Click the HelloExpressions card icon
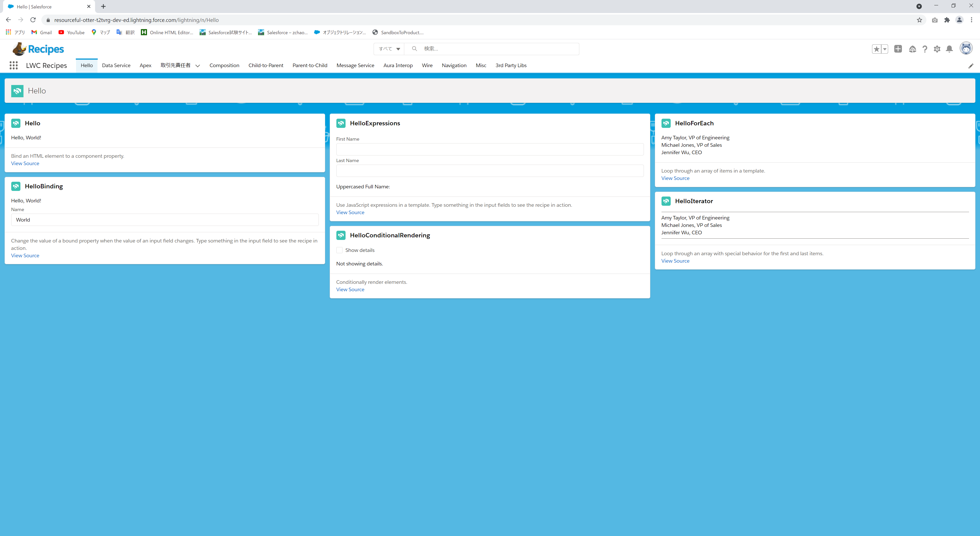 click(341, 123)
